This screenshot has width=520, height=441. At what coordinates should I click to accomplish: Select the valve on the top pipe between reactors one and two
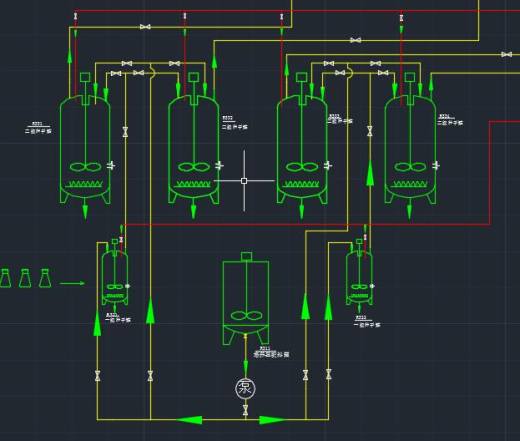pyautogui.click(x=145, y=27)
